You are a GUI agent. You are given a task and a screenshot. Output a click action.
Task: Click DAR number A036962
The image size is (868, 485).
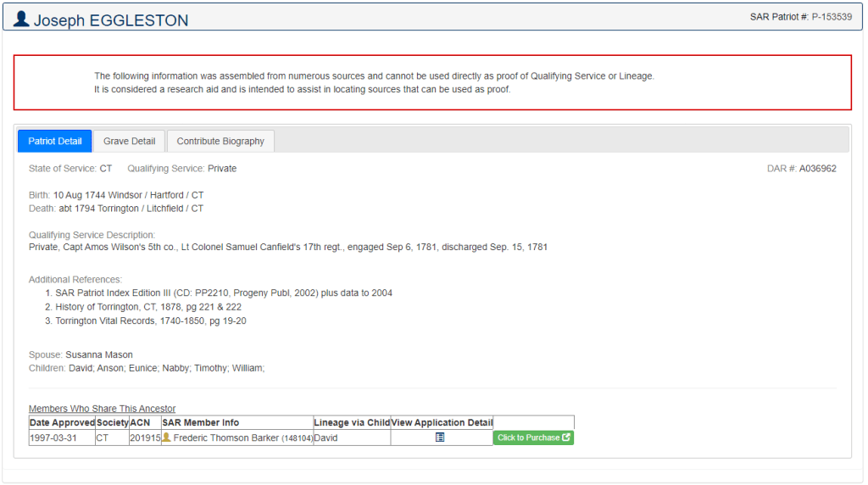point(817,169)
